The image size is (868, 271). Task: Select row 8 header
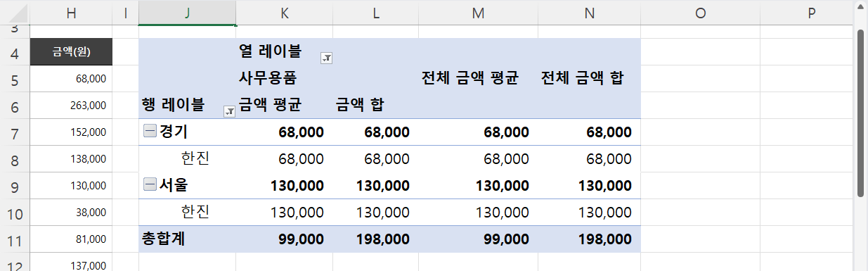[x=15, y=158]
